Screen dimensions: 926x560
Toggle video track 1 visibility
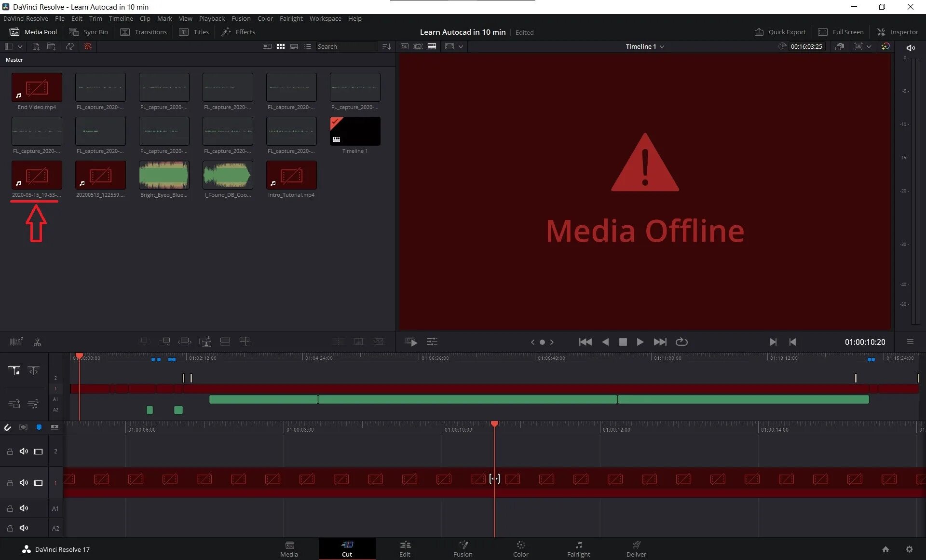[38, 483]
